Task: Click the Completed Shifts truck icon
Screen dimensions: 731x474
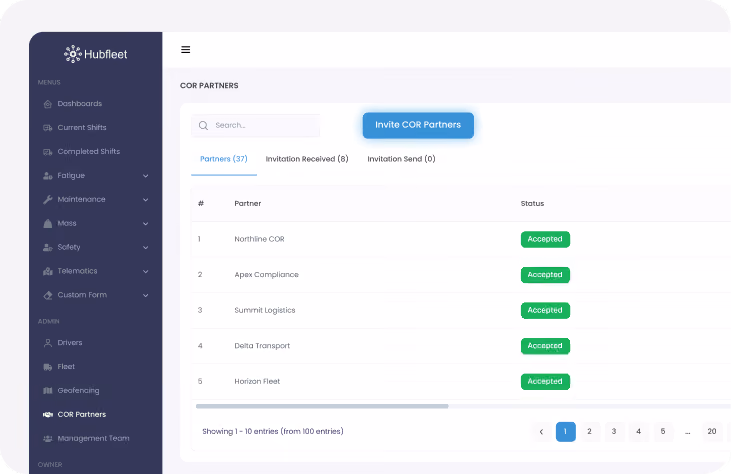Action: pyautogui.click(x=48, y=151)
